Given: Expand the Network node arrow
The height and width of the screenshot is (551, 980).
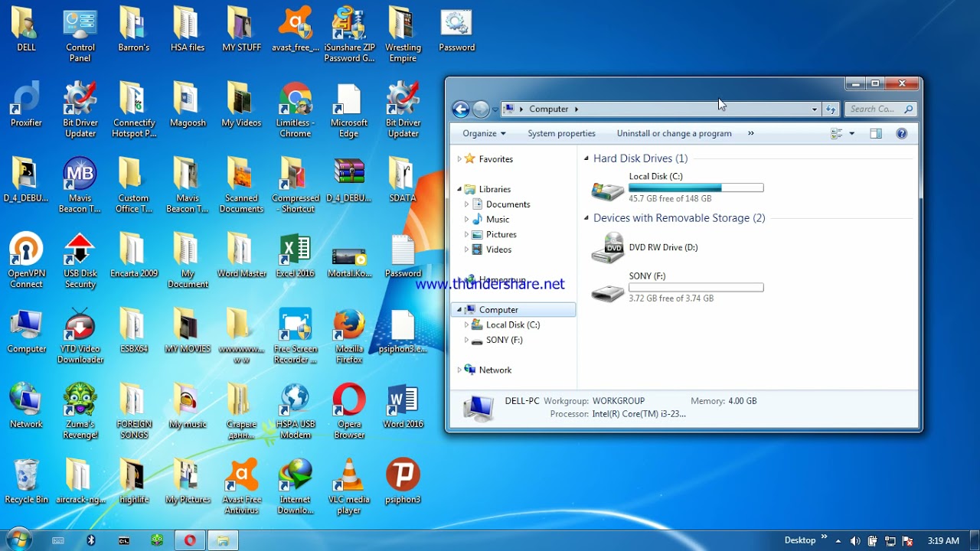Looking at the screenshot, I should tap(459, 370).
